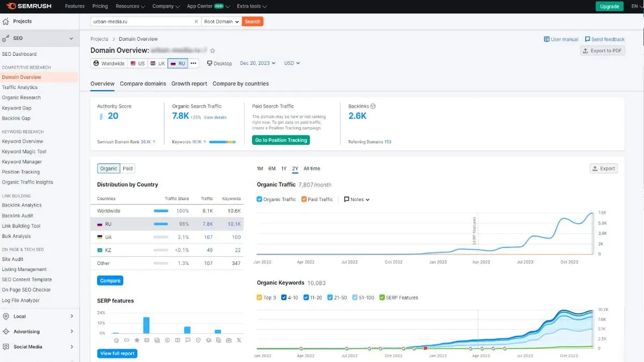Toggle the Organic Traffic checkbox
Screen dimensions: 644x362
(260, 199)
